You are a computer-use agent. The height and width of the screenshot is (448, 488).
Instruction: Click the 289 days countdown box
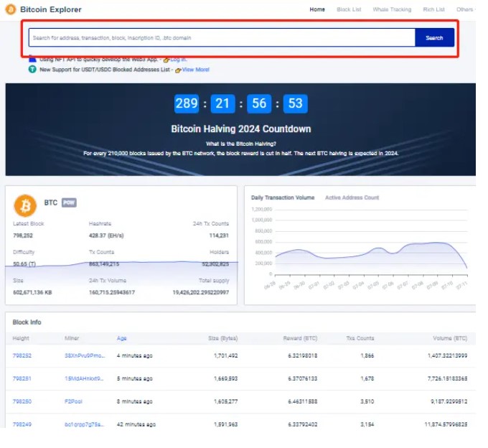pyautogui.click(x=187, y=103)
